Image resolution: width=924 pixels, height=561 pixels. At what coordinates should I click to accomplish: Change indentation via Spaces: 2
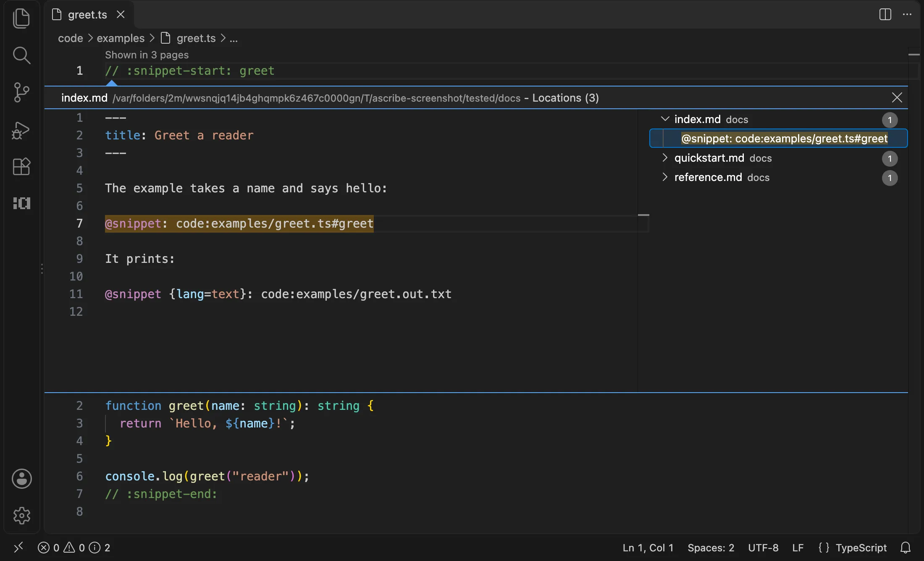(711, 548)
